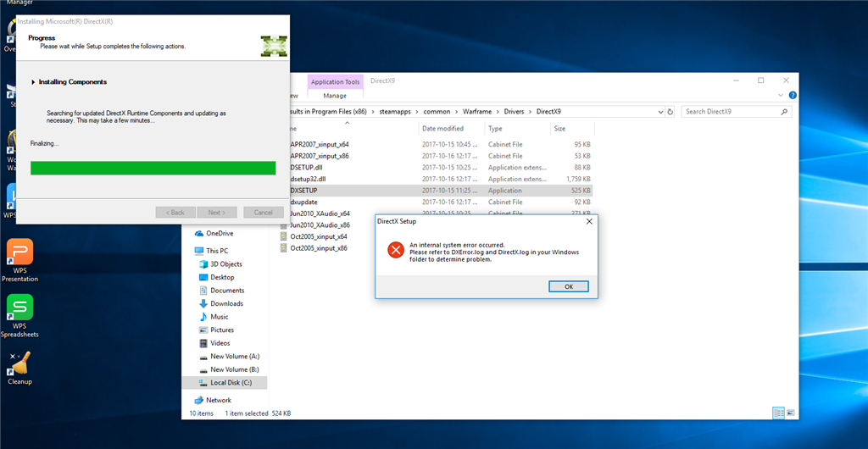Click the greyed-out Next button in installer
This screenshot has width=868, height=449.
click(217, 213)
